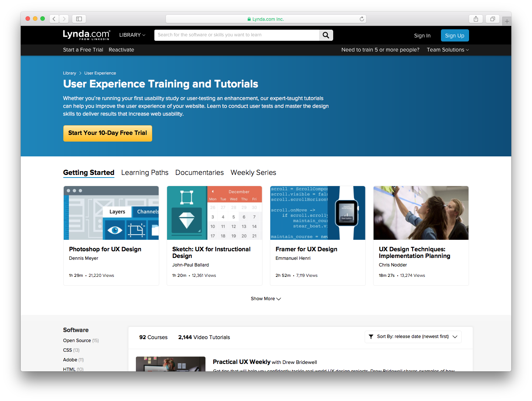Open Photoshop for UX Design thumbnail
Screen dimensions: 532x401
tap(111, 213)
